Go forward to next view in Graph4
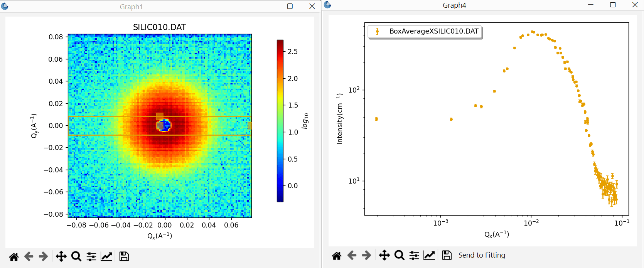 click(x=367, y=255)
